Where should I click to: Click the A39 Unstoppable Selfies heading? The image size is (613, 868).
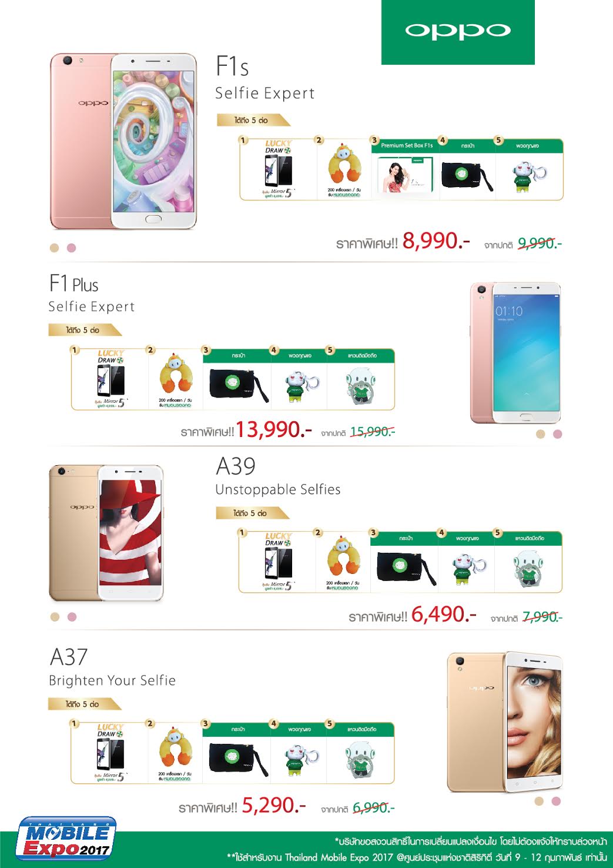[278, 489]
